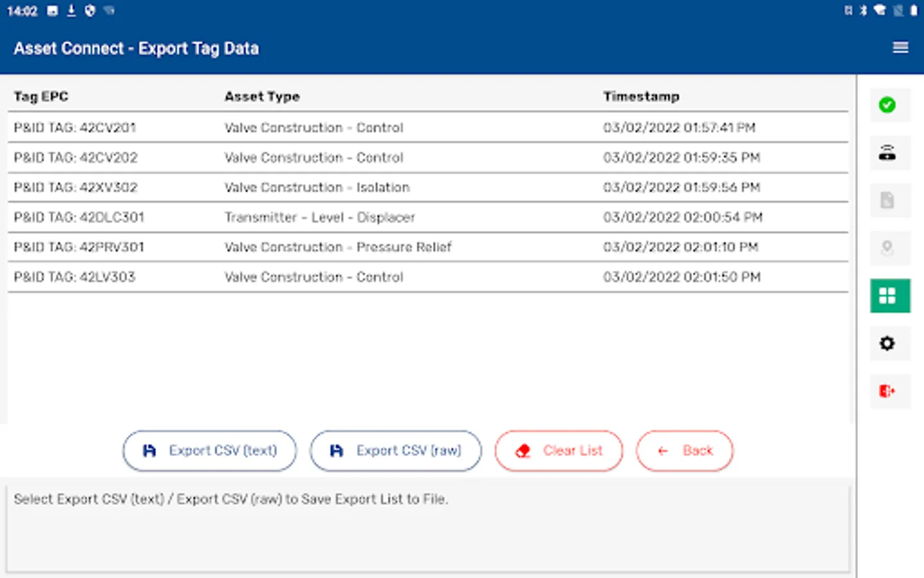924x578 pixels.
Task: Click the greyed-out location pin icon
Action: 887,248
